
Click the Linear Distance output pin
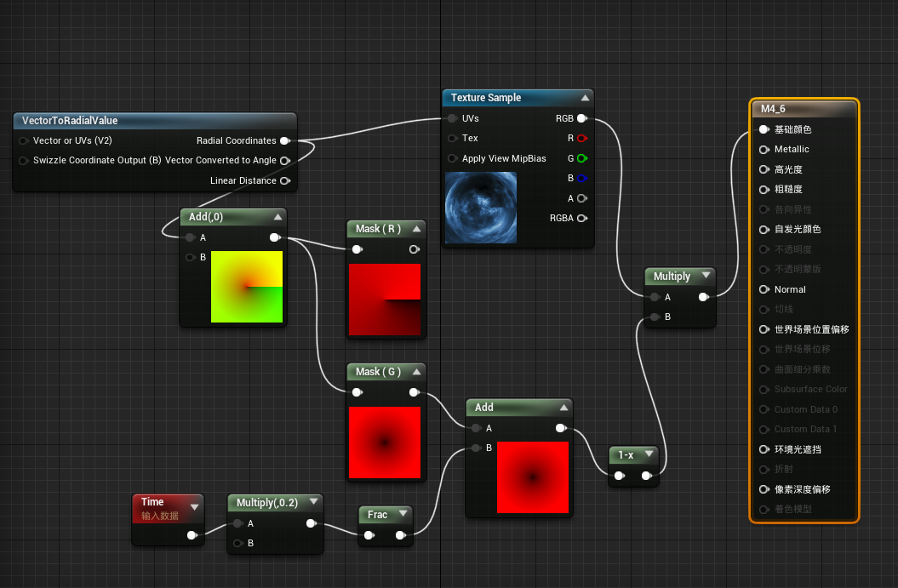(286, 180)
